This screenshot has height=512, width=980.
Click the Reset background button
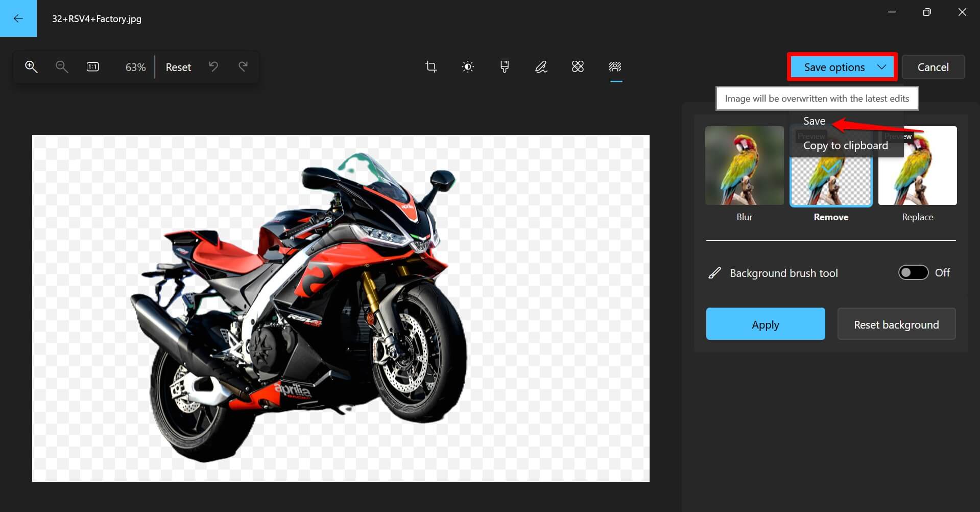[896, 324]
